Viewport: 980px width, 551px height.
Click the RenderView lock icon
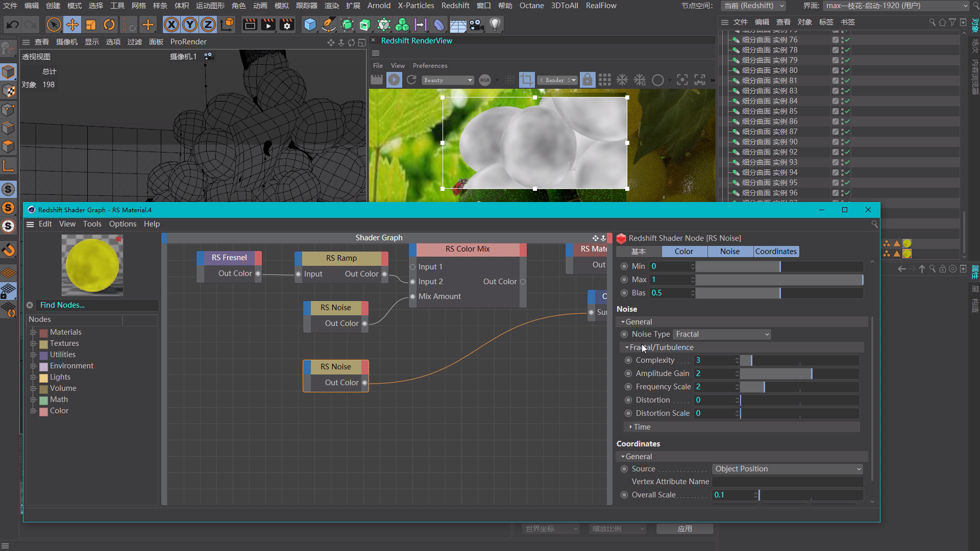587,80
